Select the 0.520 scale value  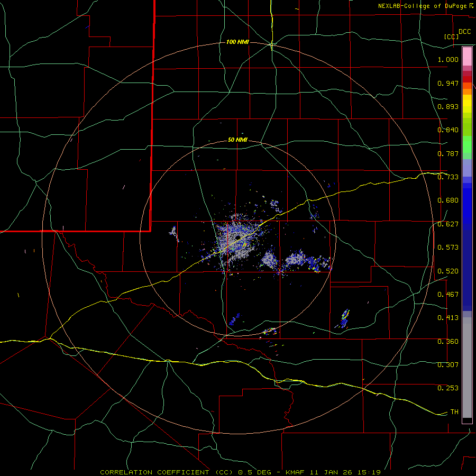448,271
